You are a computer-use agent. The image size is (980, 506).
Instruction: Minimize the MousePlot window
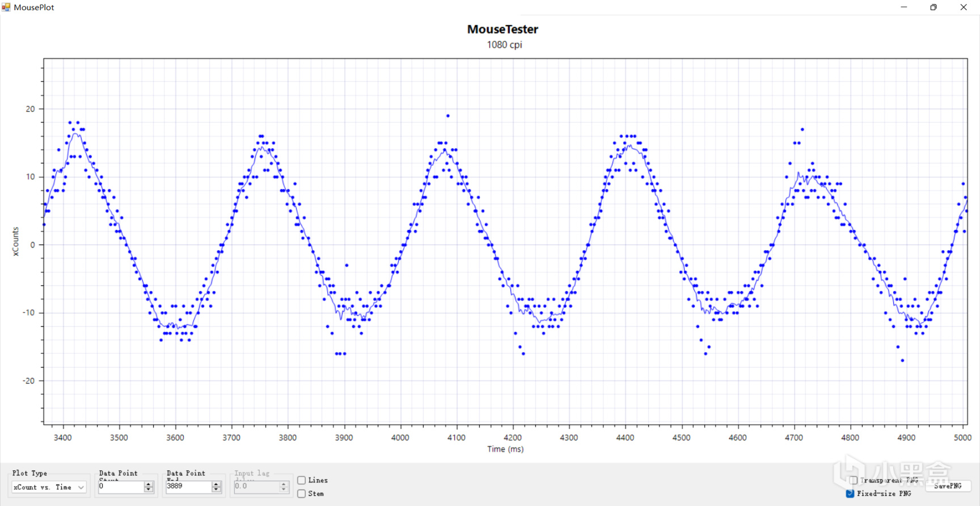pyautogui.click(x=904, y=7)
